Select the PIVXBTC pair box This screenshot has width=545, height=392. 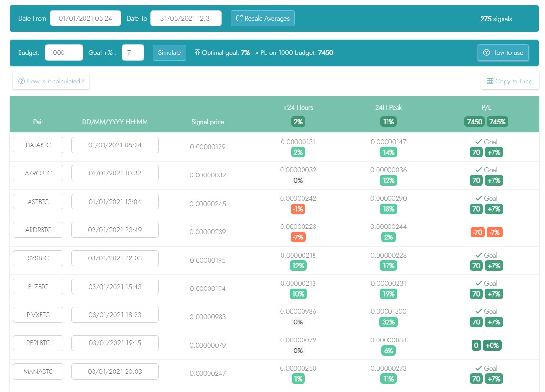pyautogui.click(x=38, y=315)
